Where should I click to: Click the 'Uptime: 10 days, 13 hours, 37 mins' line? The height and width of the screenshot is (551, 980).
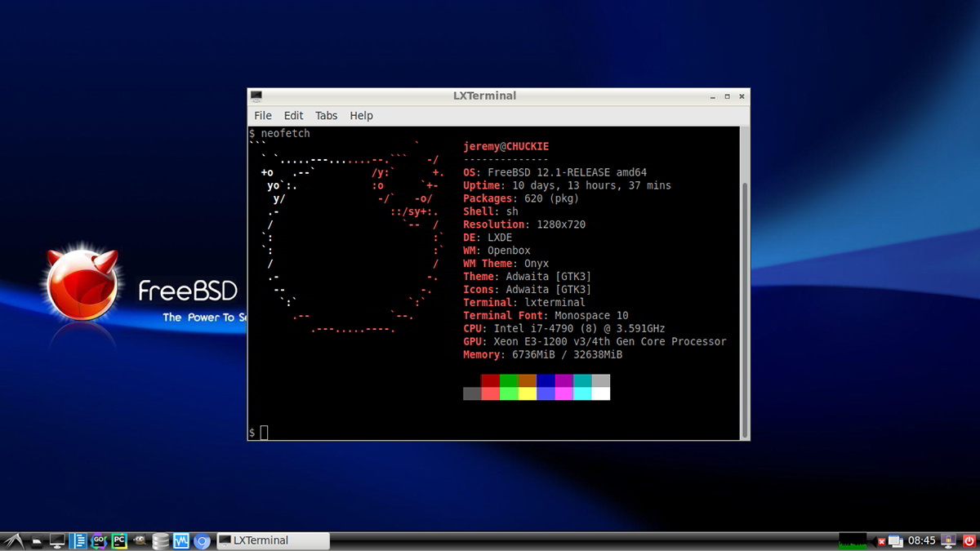[567, 186]
